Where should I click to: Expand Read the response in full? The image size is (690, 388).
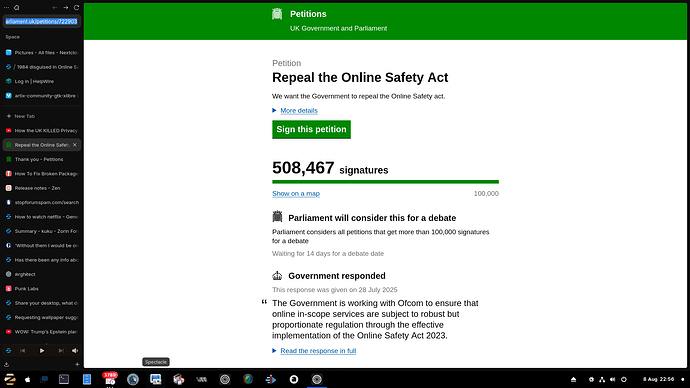point(318,351)
